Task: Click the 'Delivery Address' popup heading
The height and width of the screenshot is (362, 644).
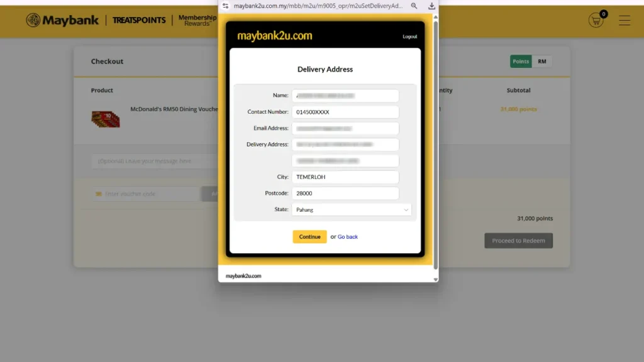Action: point(325,69)
